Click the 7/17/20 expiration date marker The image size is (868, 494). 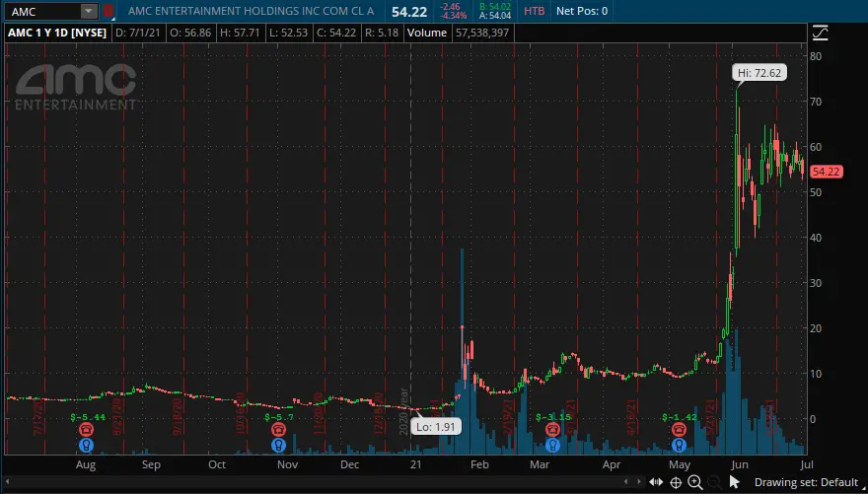coord(38,416)
